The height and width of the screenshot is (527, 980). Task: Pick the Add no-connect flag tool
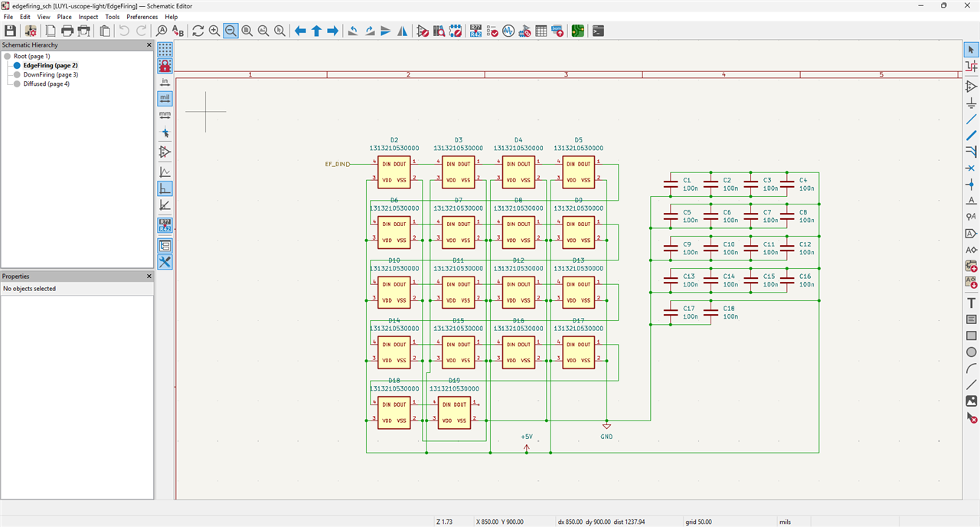point(971,168)
